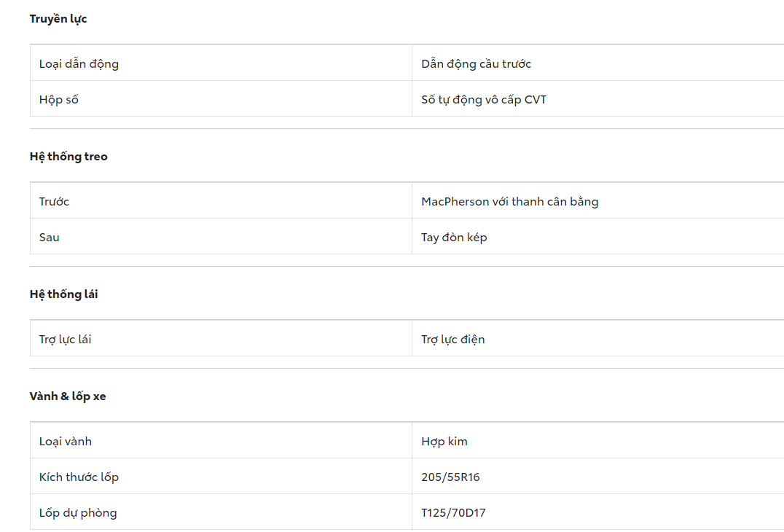The image size is (784, 532).
Task: Click the Hệ thống lái section heading
Action: click(63, 294)
